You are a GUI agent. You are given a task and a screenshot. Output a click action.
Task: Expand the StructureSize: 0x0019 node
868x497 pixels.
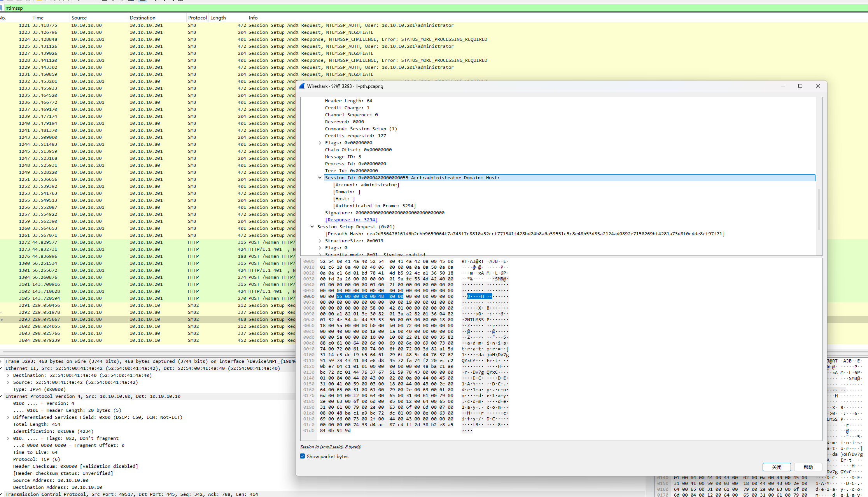pyautogui.click(x=320, y=241)
